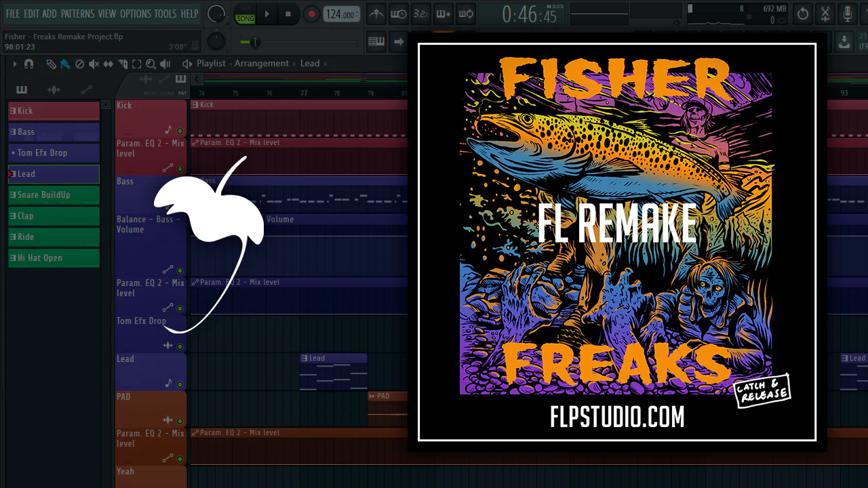Click the tempo field showing 124.000
Screen dimensions: 868x488
pyautogui.click(x=341, y=14)
